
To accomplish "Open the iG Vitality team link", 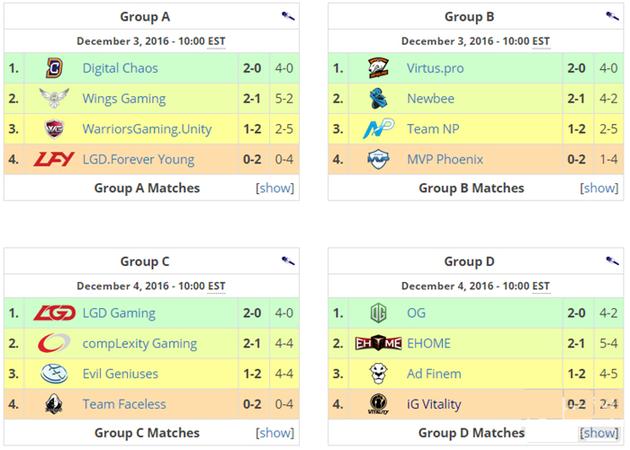I will (x=439, y=403).
